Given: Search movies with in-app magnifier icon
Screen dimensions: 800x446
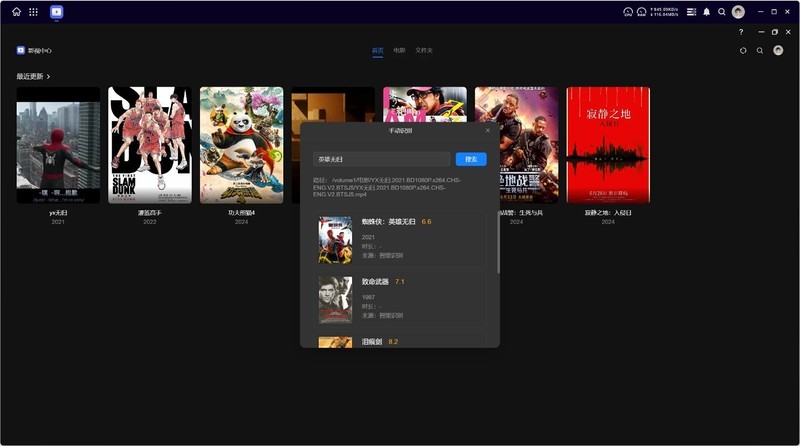Looking at the screenshot, I should pyautogui.click(x=760, y=51).
